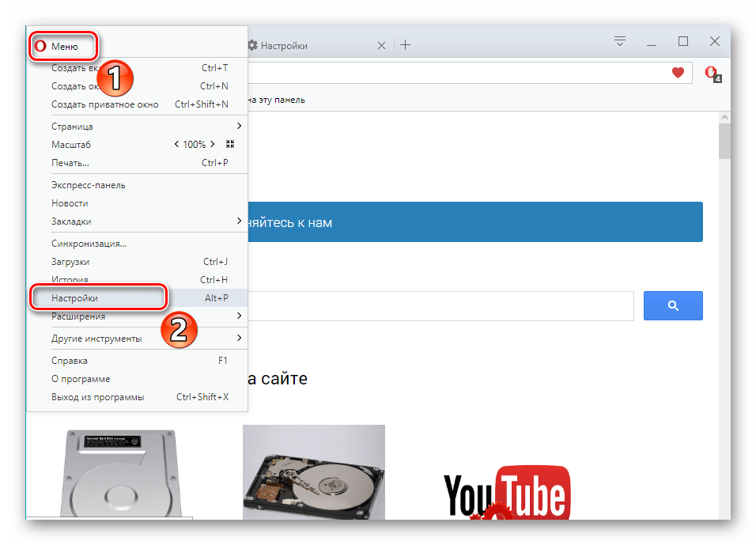Open a new tab with plus icon

click(405, 45)
